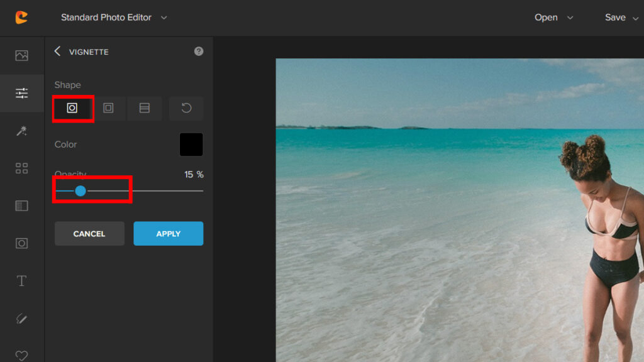
Task: Go back using the arrow beside VIGNETTE
Action: pos(58,52)
